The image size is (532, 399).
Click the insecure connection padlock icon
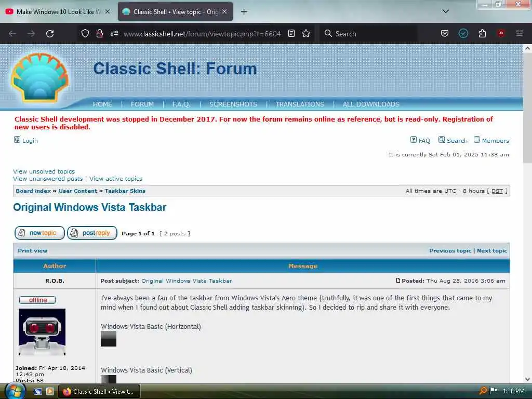pos(99,34)
